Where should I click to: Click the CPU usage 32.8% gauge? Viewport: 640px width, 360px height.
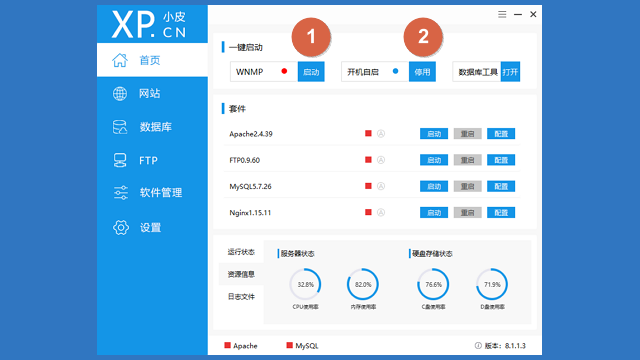(305, 284)
